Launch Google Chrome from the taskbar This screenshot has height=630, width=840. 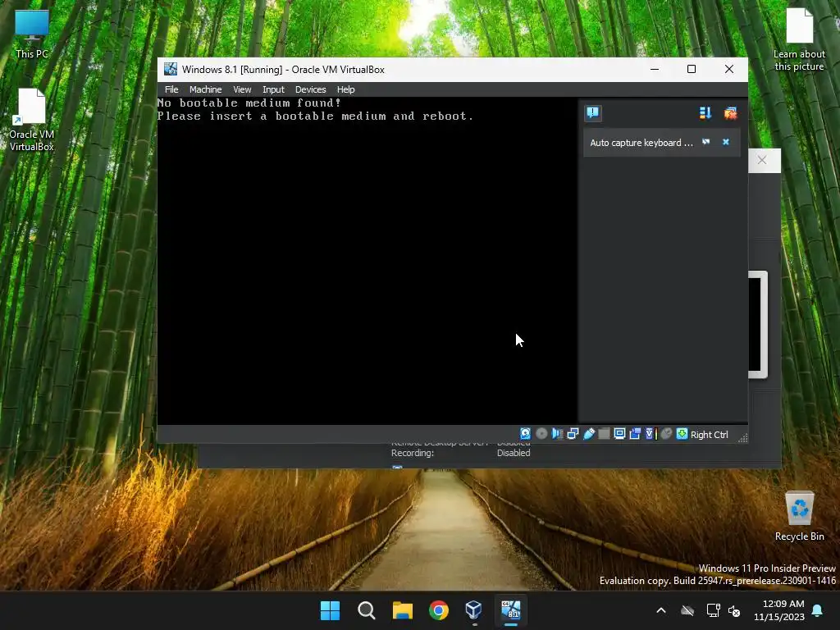[x=439, y=610]
